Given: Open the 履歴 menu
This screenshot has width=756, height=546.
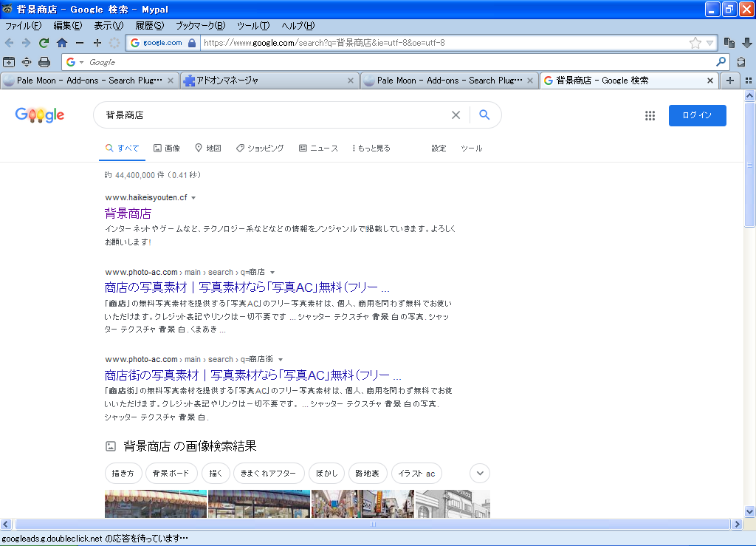Looking at the screenshot, I should (149, 26).
